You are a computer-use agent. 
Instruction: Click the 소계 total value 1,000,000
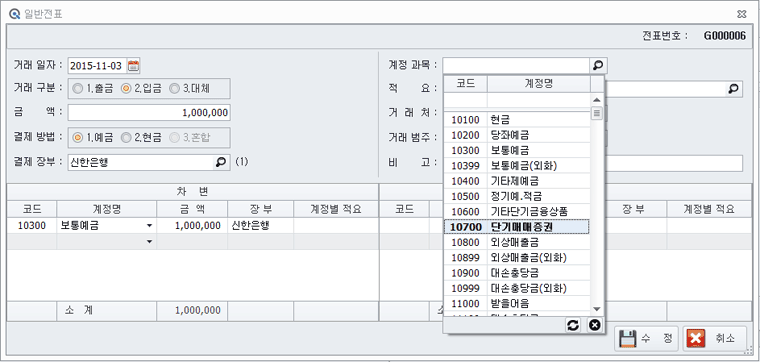pos(198,311)
